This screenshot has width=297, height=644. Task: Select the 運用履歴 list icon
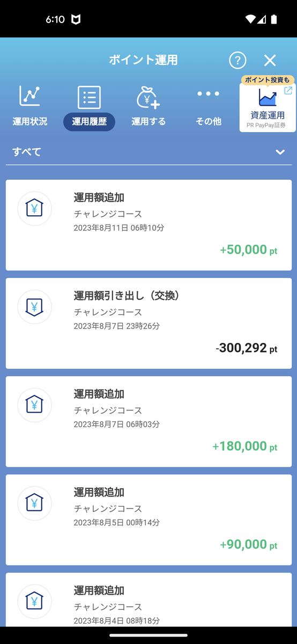point(89,97)
